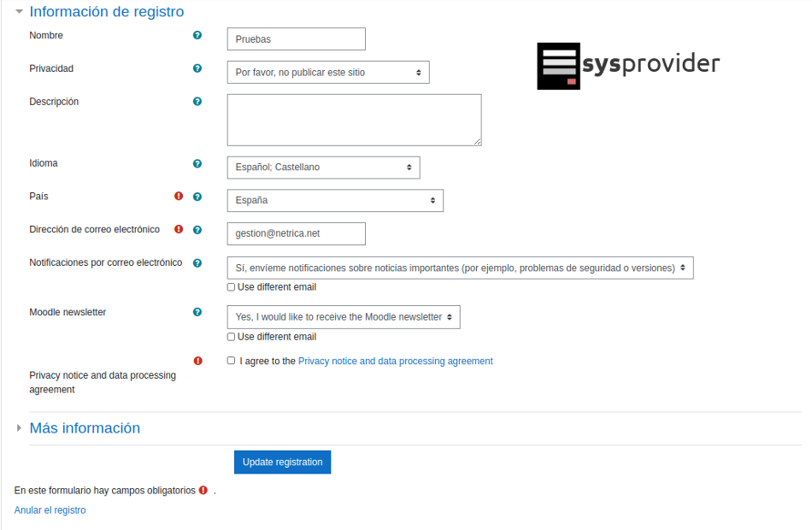This screenshot has width=812, height=530.
Task: Collapse the Información de registro section
Action: coord(106,12)
